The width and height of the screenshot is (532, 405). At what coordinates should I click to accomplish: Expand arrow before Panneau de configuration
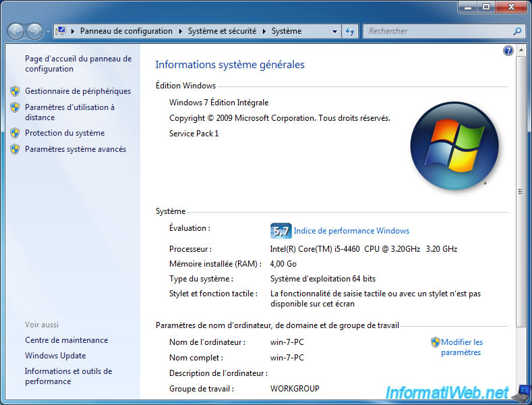(x=73, y=31)
